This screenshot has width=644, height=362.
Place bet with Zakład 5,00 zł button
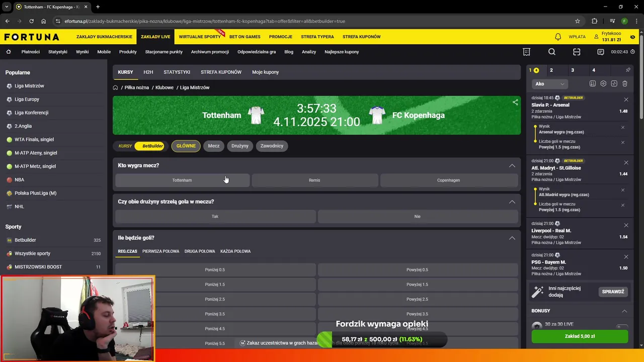pos(580,336)
